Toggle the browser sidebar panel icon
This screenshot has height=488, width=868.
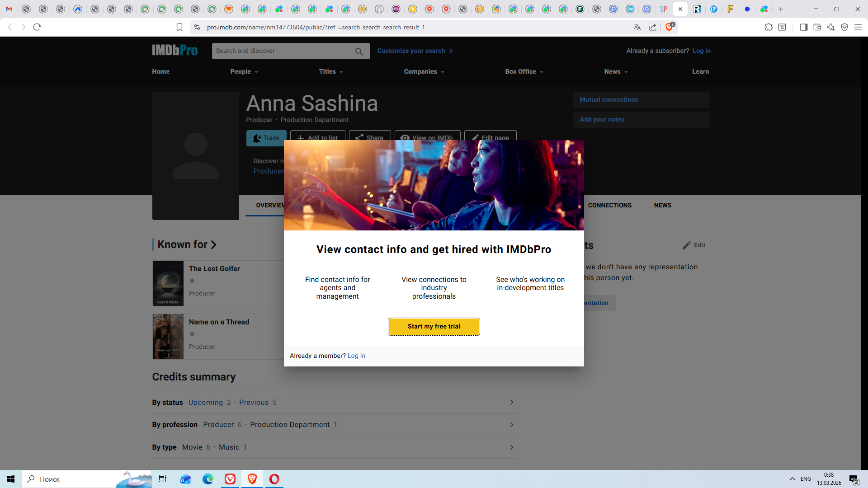[x=803, y=27]
